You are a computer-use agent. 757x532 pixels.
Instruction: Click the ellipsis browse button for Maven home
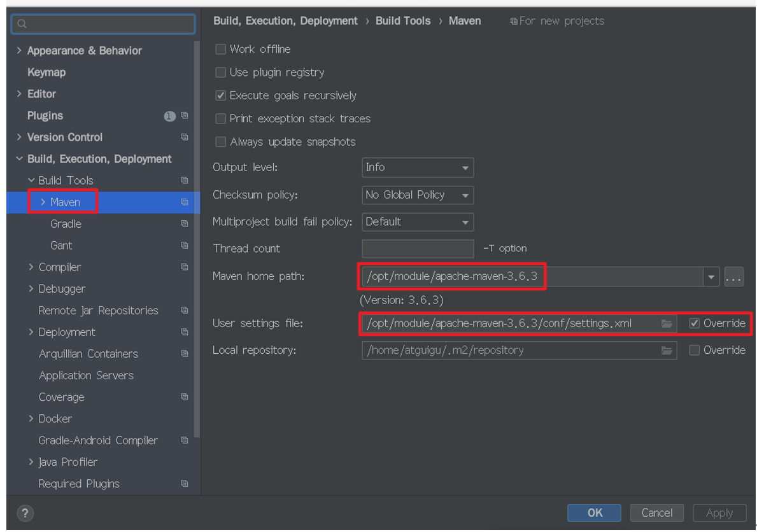tap(733, 277)
